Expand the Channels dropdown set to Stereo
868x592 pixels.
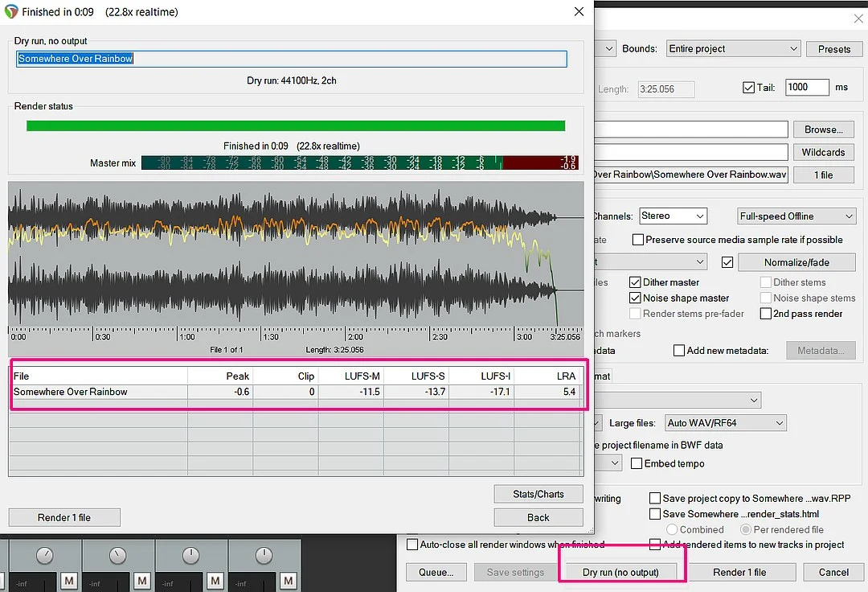pos(673,216)
